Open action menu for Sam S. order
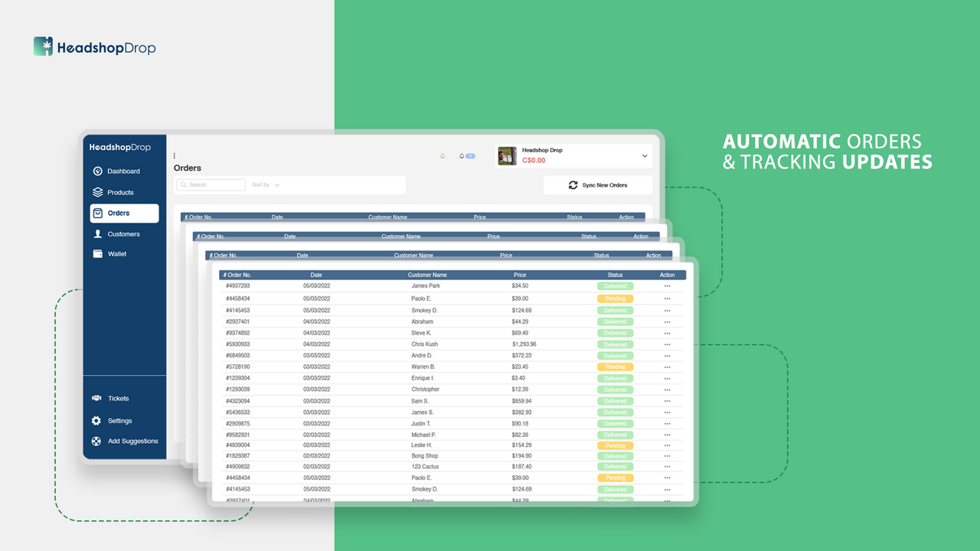The image size is (980, 551). [x=667, y=401]
